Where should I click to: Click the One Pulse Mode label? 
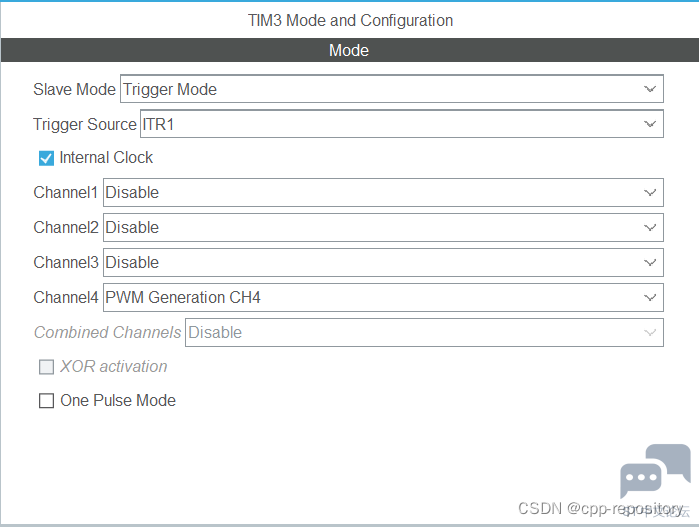coord(118,400)
